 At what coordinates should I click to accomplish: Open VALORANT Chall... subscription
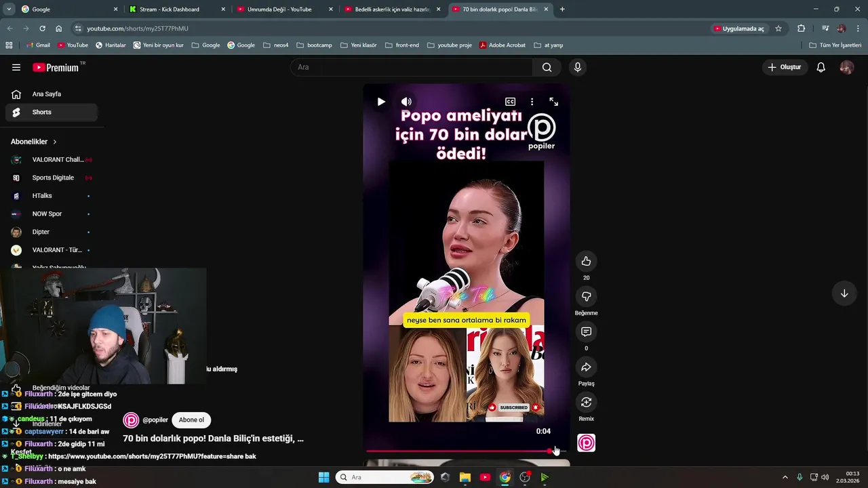click(52, 160)
